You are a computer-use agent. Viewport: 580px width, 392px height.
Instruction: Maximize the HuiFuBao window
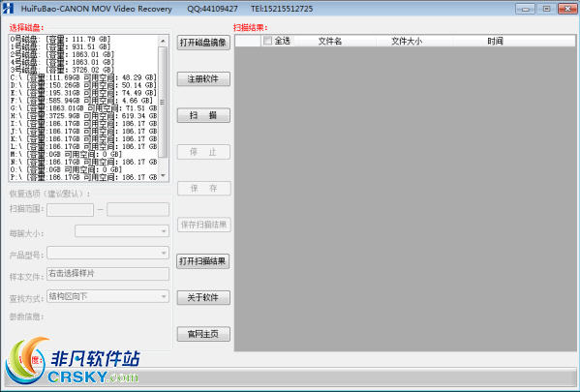point(546,9)
